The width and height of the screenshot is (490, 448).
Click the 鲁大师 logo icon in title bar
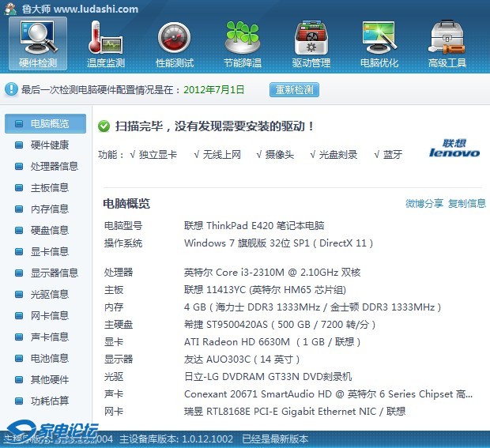click(10, 9)
